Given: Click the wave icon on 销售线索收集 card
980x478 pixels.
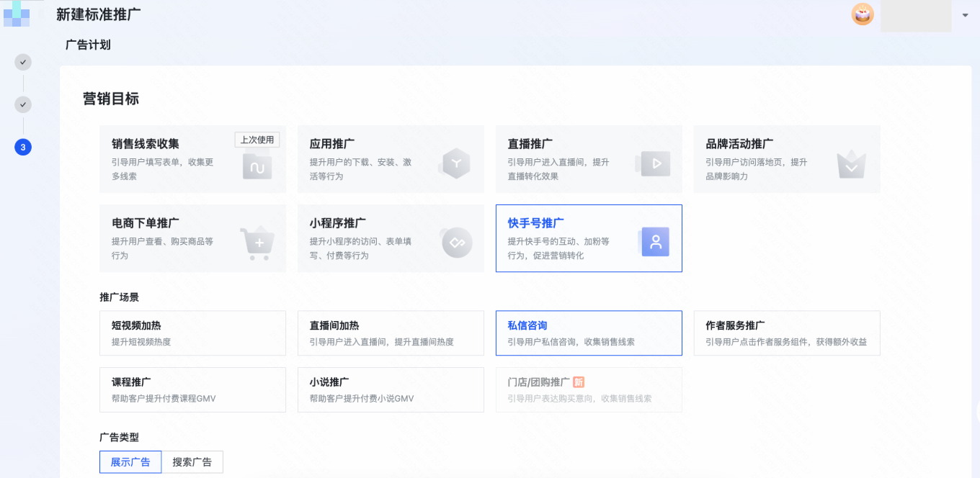Looking at the screenshot, I should (257, 166).
